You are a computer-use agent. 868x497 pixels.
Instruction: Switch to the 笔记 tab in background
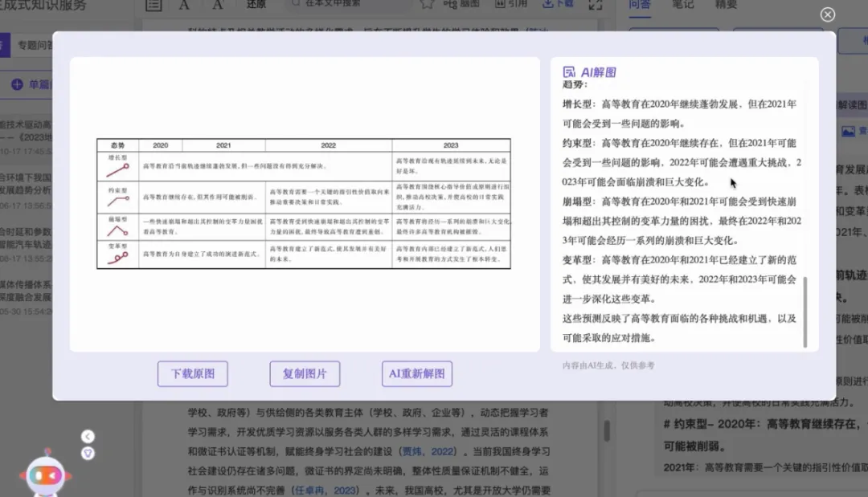tap(682, 5)
